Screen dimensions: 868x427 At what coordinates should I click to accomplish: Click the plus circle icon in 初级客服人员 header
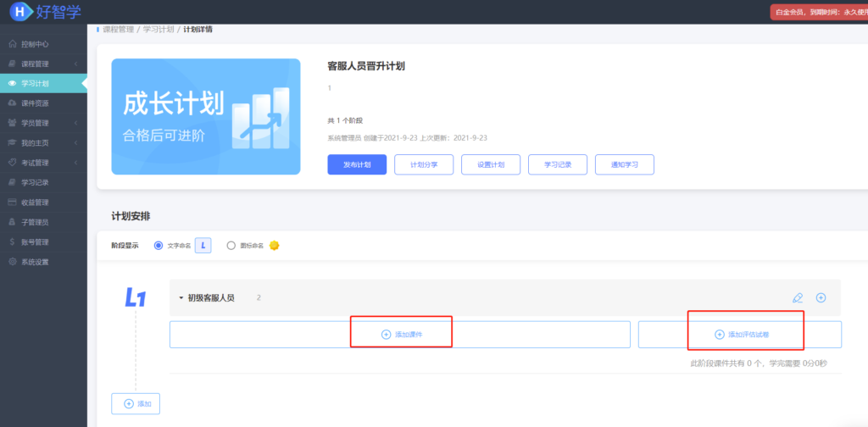[821, 297]
